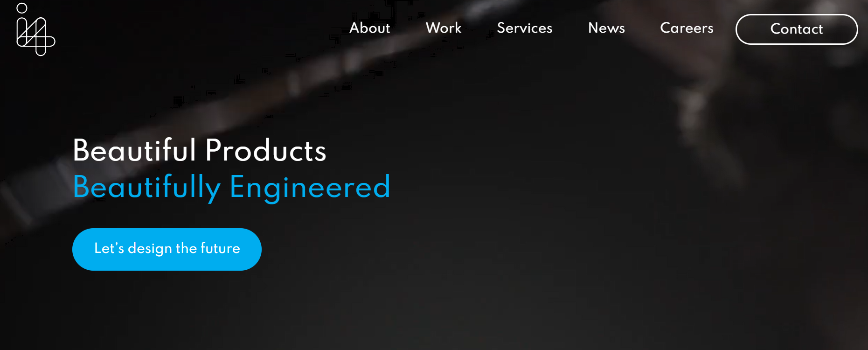Viewport: 868px width, 350px height.
Task: Select the white Beautiful Products heading
Action: [x=200, y=150]
